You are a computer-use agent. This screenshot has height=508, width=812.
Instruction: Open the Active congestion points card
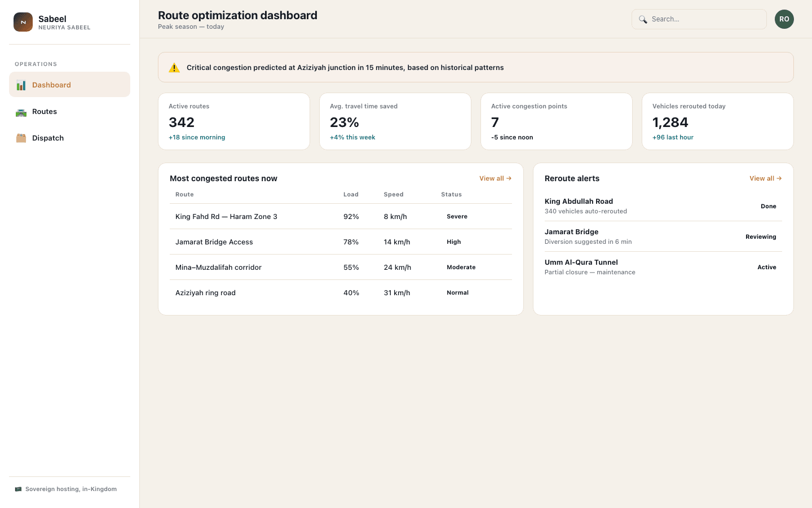coord(557,121)
